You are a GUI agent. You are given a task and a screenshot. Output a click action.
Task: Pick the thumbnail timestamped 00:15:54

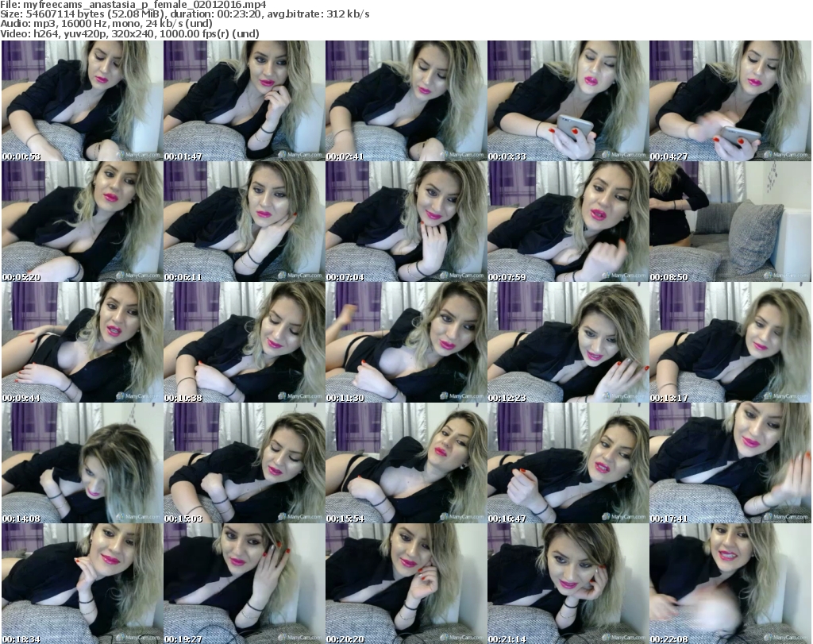tap(406, 462)
